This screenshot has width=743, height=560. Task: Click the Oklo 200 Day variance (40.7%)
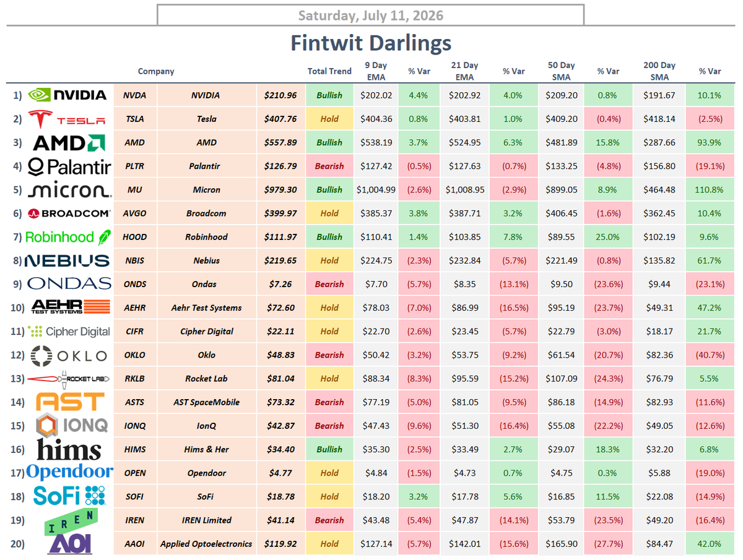pos(710,355)
